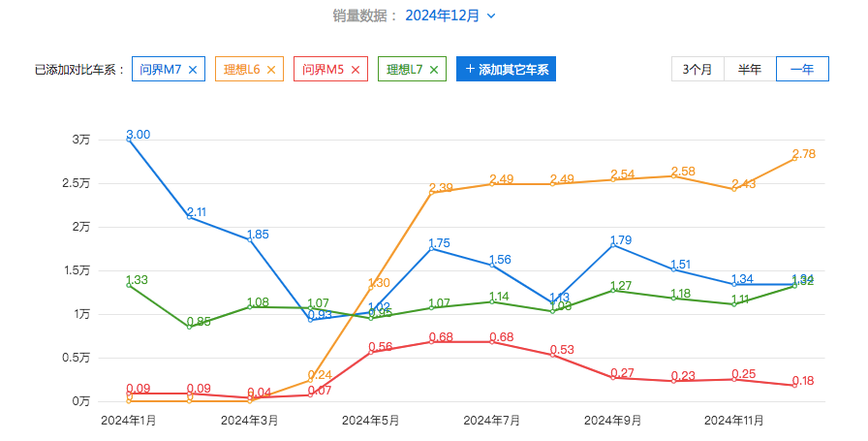Click the chevron arrow beside 2024年12月
This screenshot has height=441, width=868.
coord(491,16)
